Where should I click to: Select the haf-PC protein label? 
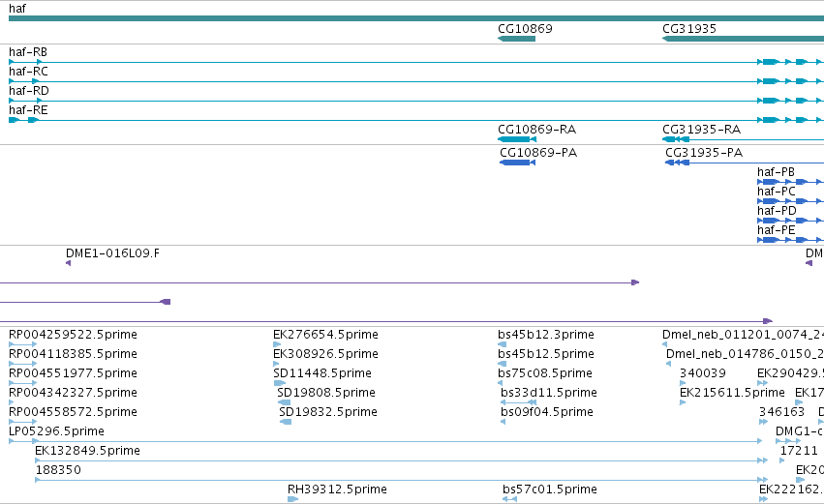777,192
